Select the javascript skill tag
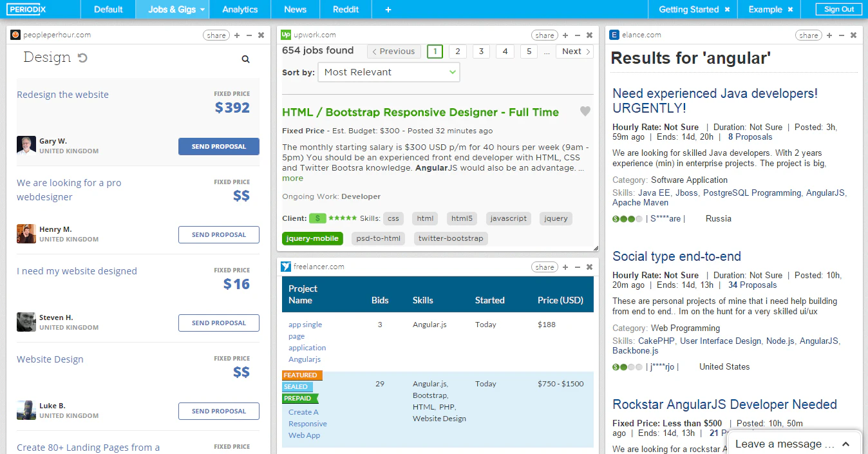This screenshot has width=868, height=454. point(509,218)
